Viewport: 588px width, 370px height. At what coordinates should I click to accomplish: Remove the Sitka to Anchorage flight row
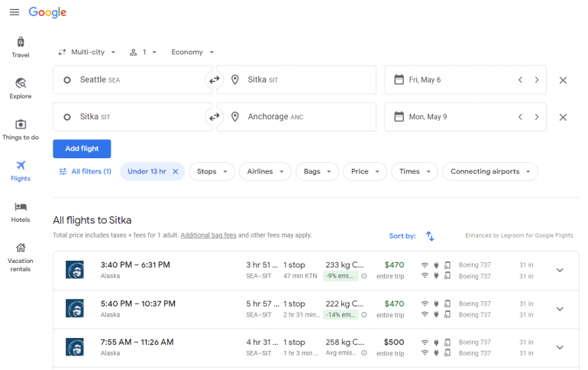tap(563, 117)
